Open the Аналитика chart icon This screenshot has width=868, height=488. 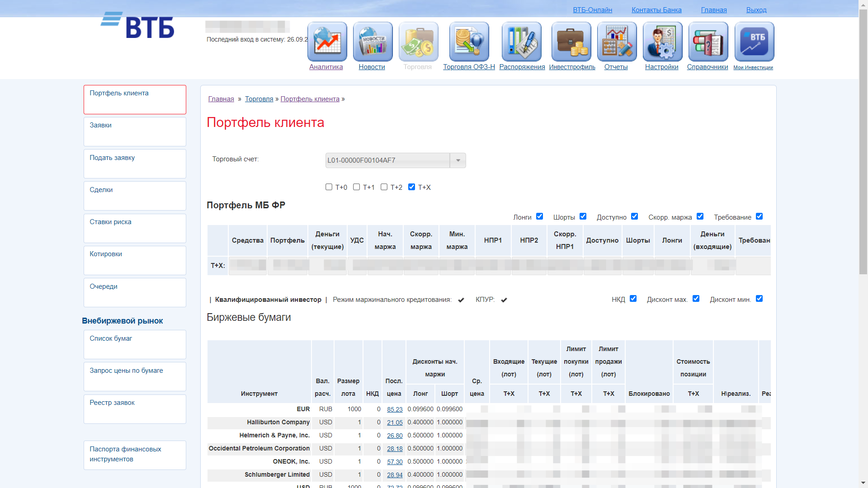[x=327, y=42]
